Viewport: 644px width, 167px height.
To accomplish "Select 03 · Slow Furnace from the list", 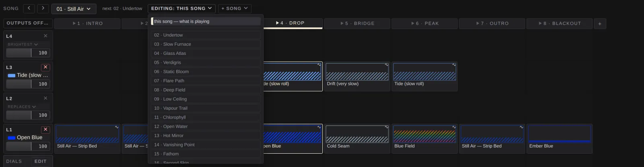I will (206, 44).
